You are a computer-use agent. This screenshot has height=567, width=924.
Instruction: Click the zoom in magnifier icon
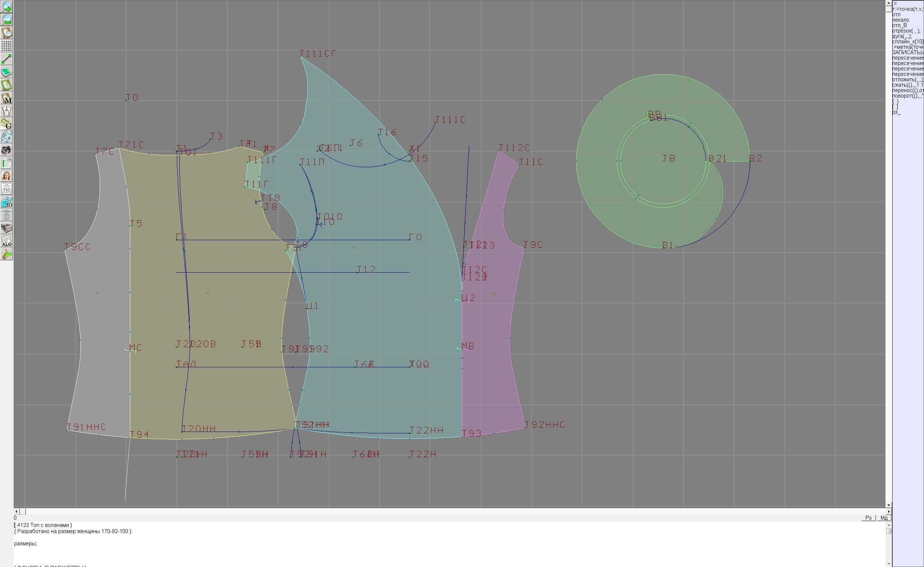coord(6,7)
